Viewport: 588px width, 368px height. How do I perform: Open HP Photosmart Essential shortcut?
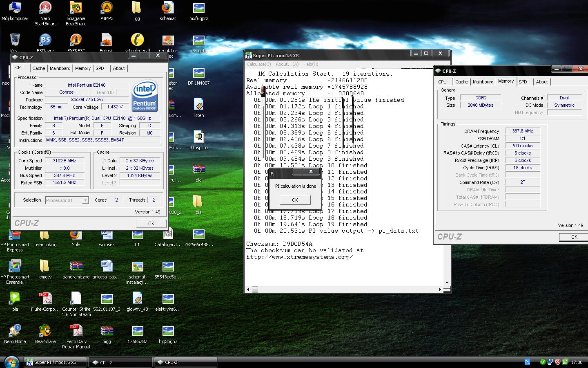[x=15, y=266]
